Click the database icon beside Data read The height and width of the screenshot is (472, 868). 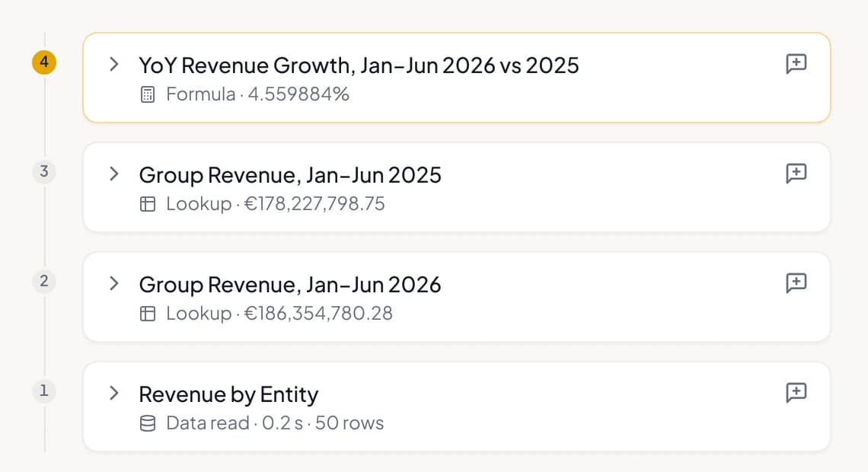point(148,423)
